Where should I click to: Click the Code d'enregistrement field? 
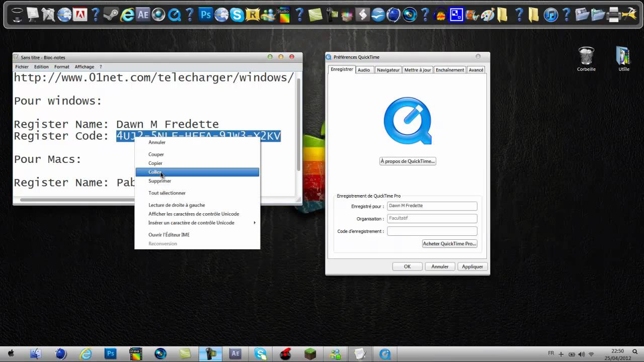pyautogui.click(x=432, y=231)
